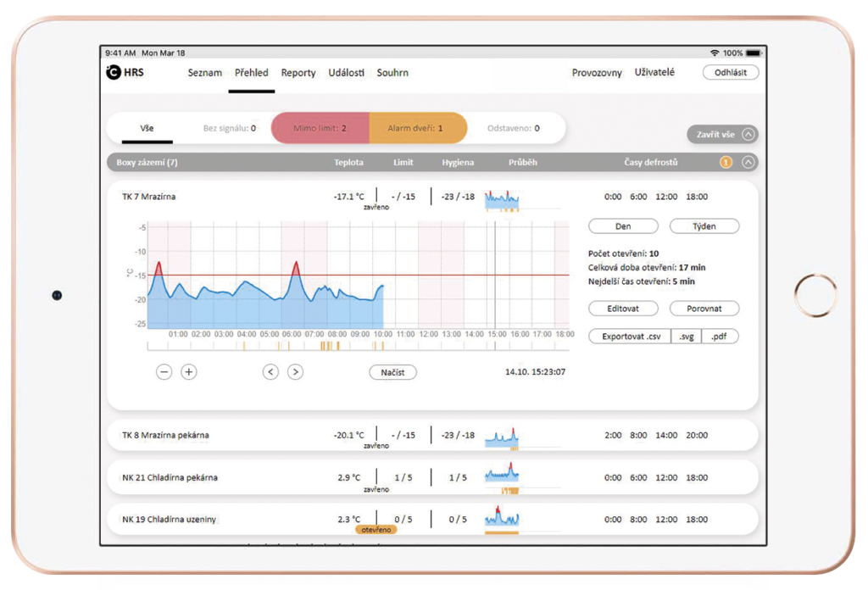Zoom out the chart with minus icon
This screenshot has width=868, height=590.
click(x=164, y=371)
